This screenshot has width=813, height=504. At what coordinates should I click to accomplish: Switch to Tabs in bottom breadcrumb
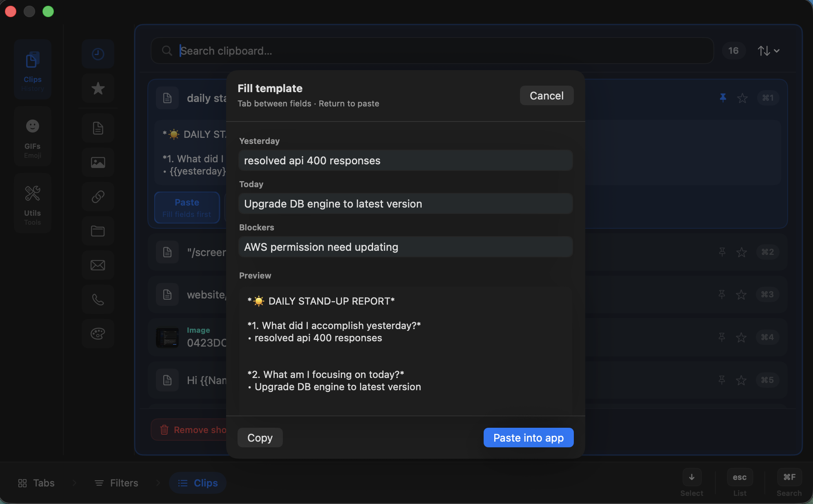36,483
